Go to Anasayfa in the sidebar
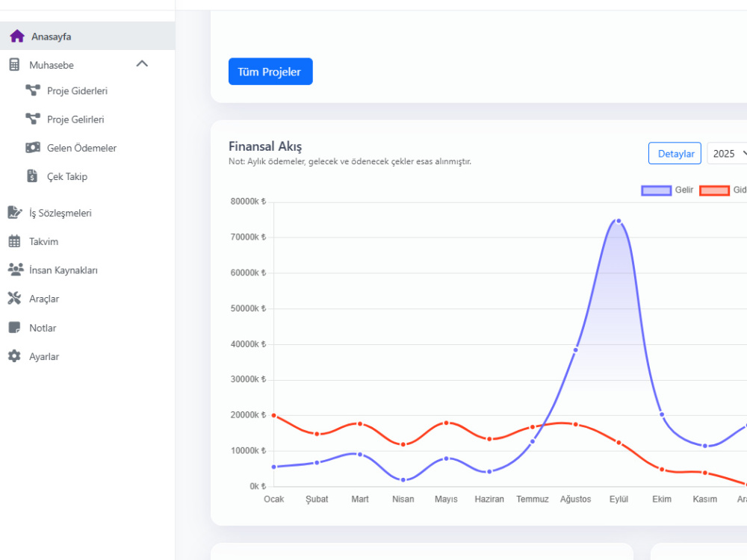The width and height of the screenshot is (747, 560). click(87, 36)
